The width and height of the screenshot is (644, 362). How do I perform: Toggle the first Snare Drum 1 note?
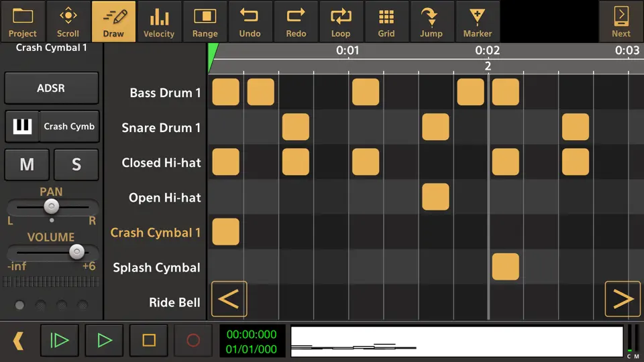[296, 127]
